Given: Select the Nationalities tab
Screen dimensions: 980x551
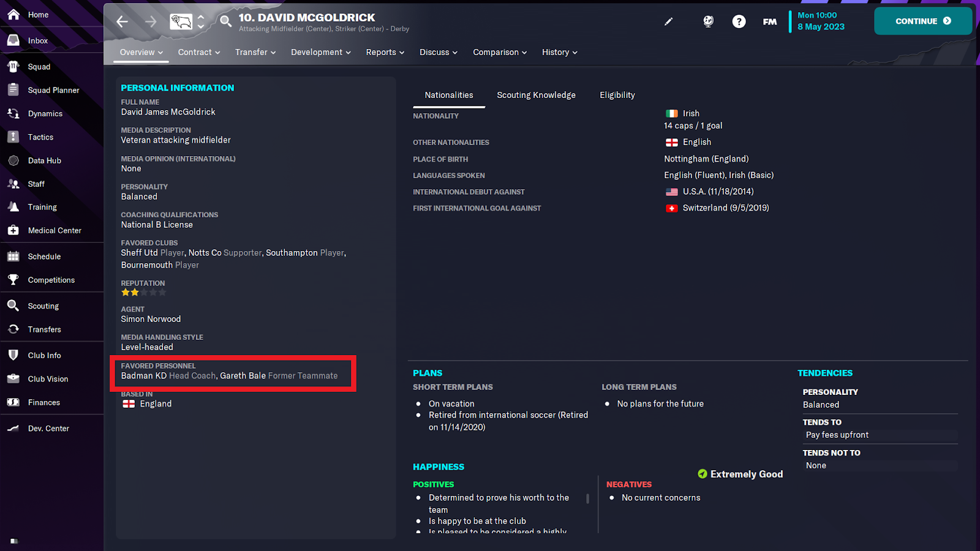Looking at the screenshot, I should click(x=449, y=95).
